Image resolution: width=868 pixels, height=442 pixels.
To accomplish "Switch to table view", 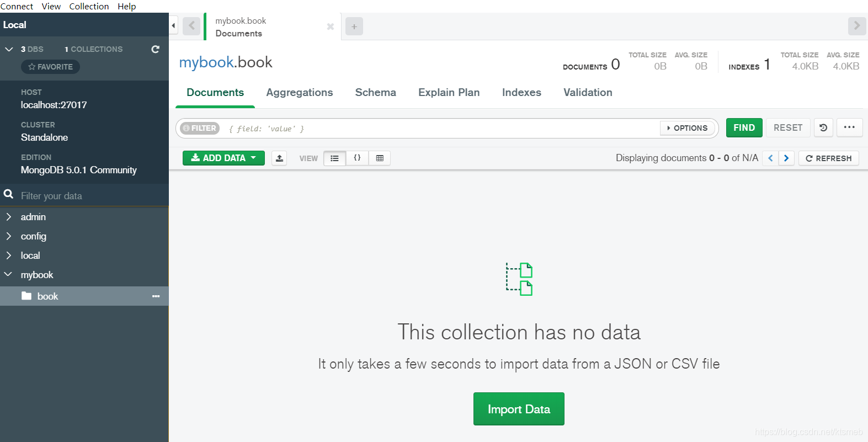I will pos(380,158).
